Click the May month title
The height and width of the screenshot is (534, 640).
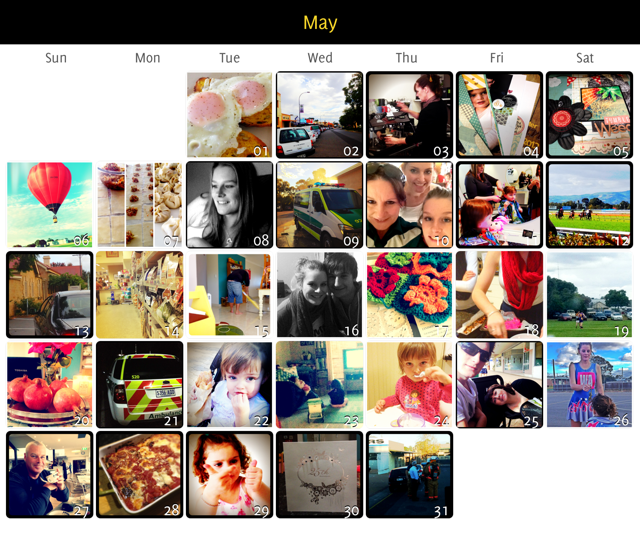320,23
